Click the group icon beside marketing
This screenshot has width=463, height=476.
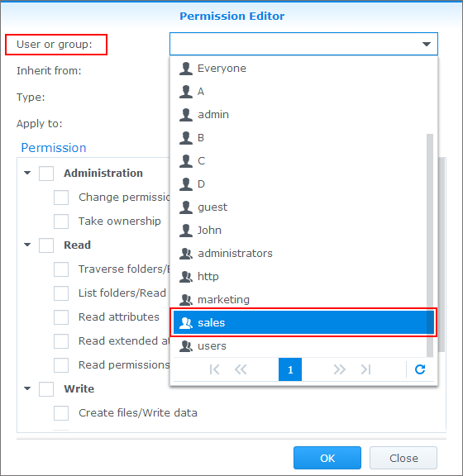coord(186,300)
